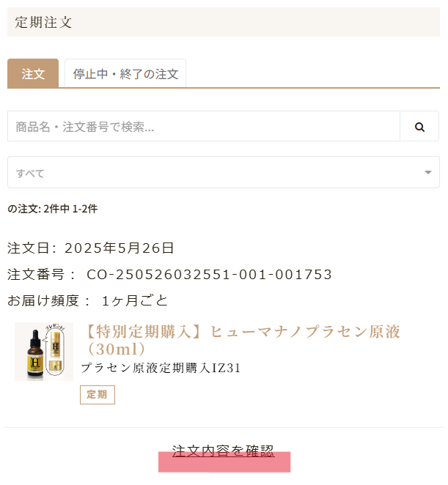Focus the 商品名・注文番号で検索 search field
This screenshot has height=485, width=448.
pyautogui.click(x=203, y=127)
